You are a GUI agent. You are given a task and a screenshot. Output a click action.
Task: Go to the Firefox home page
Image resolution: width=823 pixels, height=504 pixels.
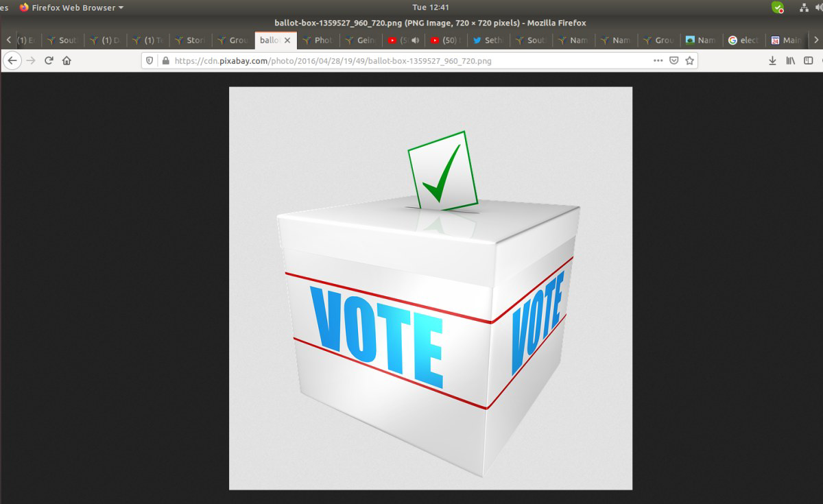(x=67, y=60)
